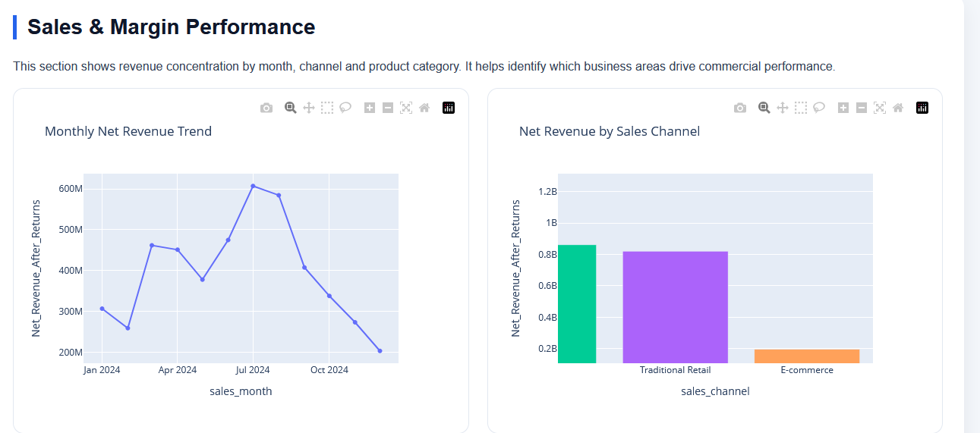This screenshot has height=433, width=980.
Task: Click the E-commerce axis tick label
Action: click(807, 370)
